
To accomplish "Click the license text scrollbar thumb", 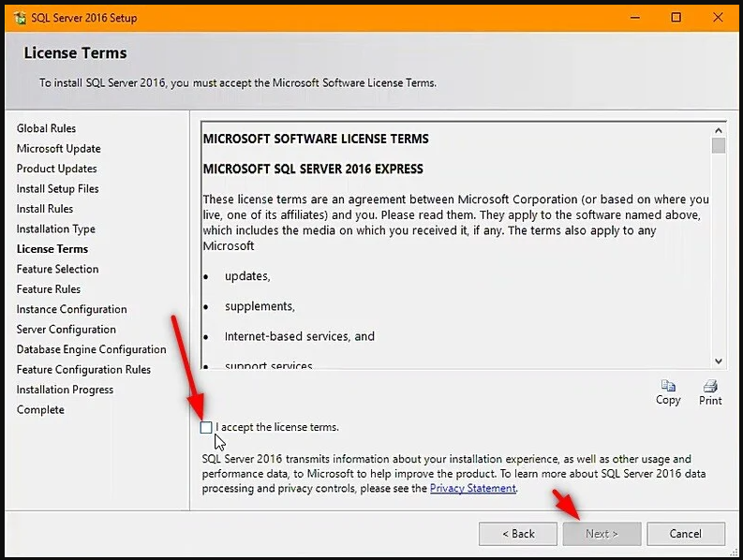I will [x=719, y=145].
